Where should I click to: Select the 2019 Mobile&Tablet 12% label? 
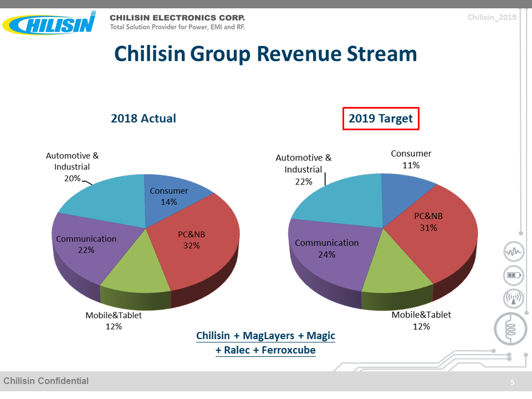pyautogui.click(x=421, y=321)
